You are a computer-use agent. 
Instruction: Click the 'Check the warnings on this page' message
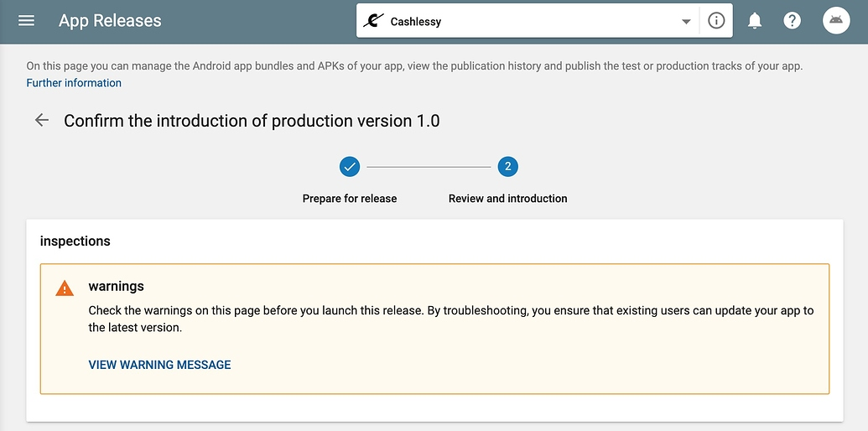tap(451, 319)
